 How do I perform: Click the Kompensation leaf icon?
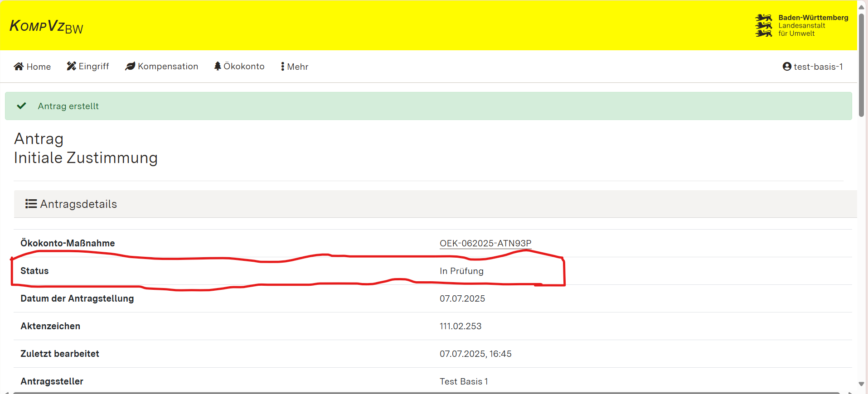click(x=130, y=66)
